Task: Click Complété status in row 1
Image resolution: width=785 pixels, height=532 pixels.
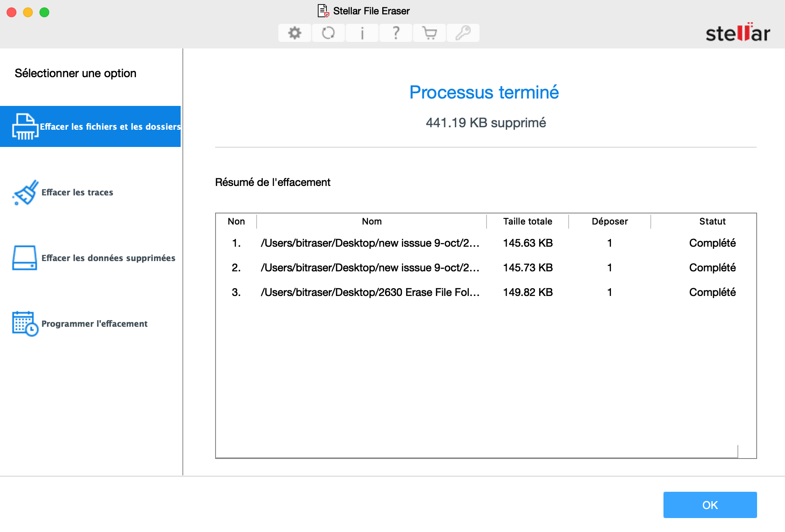Action: 712,243
